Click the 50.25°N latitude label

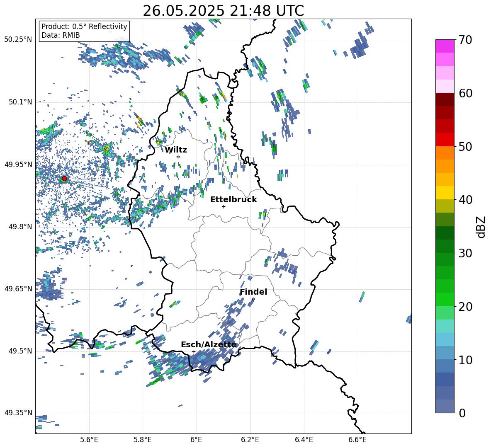click(18, 40)
